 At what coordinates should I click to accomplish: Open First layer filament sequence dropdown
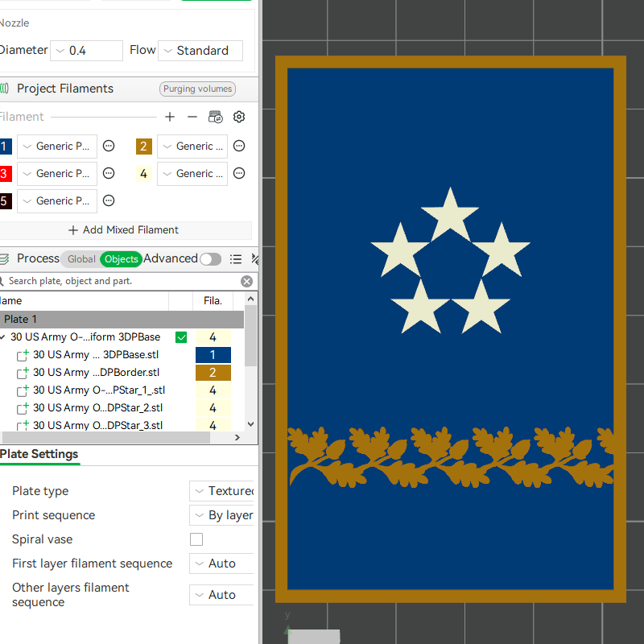click(x=222, y=563)
